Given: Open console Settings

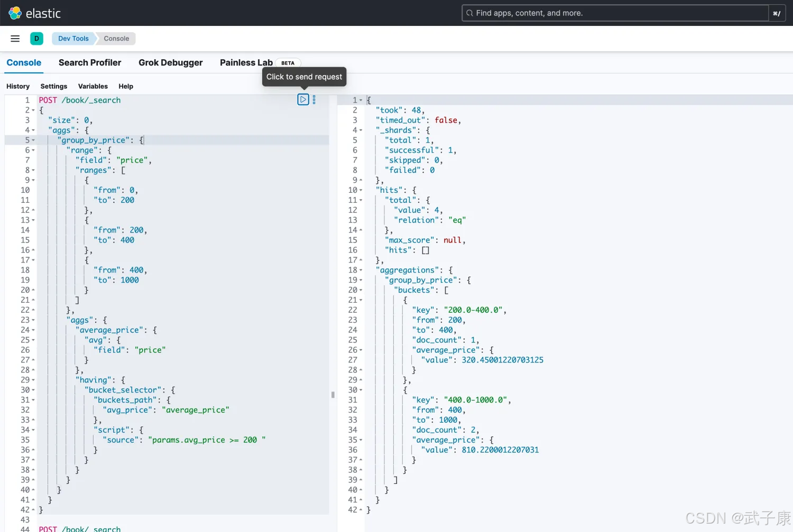Looking at the screenshot, I should coord(54,86).
